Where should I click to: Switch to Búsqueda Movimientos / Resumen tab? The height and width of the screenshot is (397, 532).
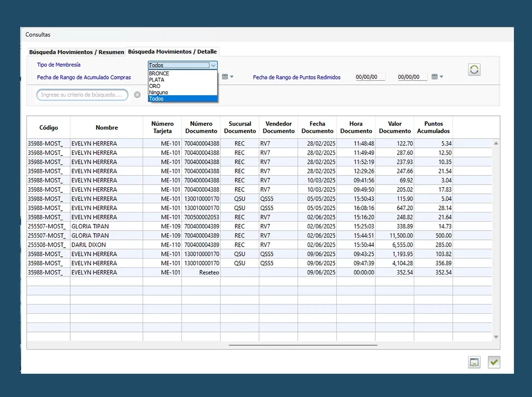point(76,52)
